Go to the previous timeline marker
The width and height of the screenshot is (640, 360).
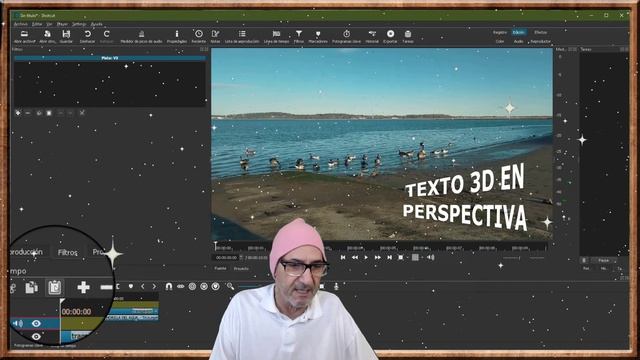click(142, 287)
